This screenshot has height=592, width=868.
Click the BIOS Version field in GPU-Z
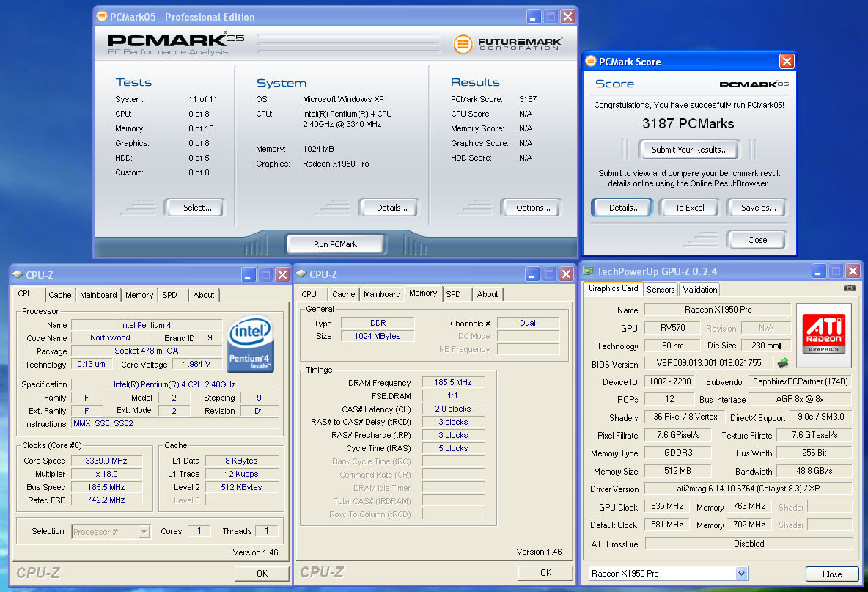pyautogui.click(x=709, y=363)
